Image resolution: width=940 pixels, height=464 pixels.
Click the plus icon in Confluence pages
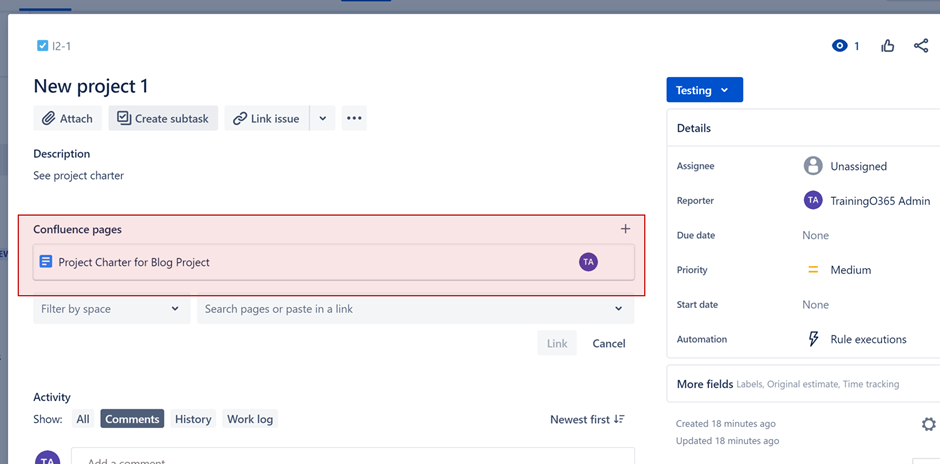pyautogui.click(x=625, y=229)
